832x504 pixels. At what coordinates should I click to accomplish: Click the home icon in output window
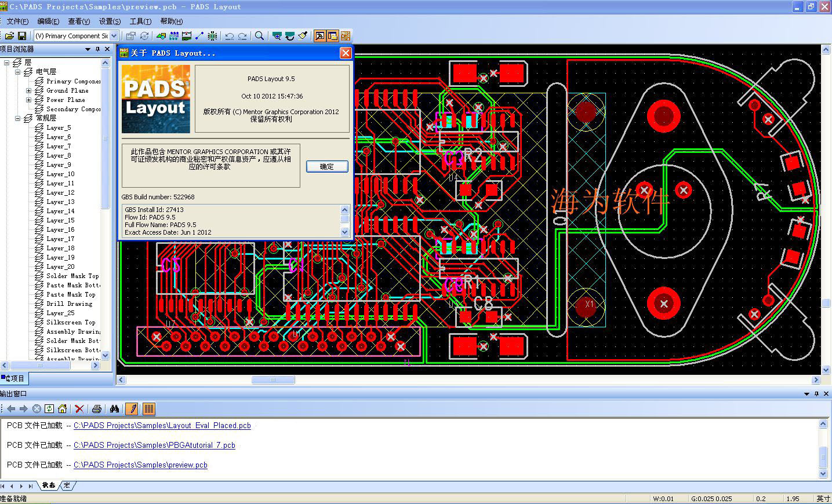coord(63,409)
